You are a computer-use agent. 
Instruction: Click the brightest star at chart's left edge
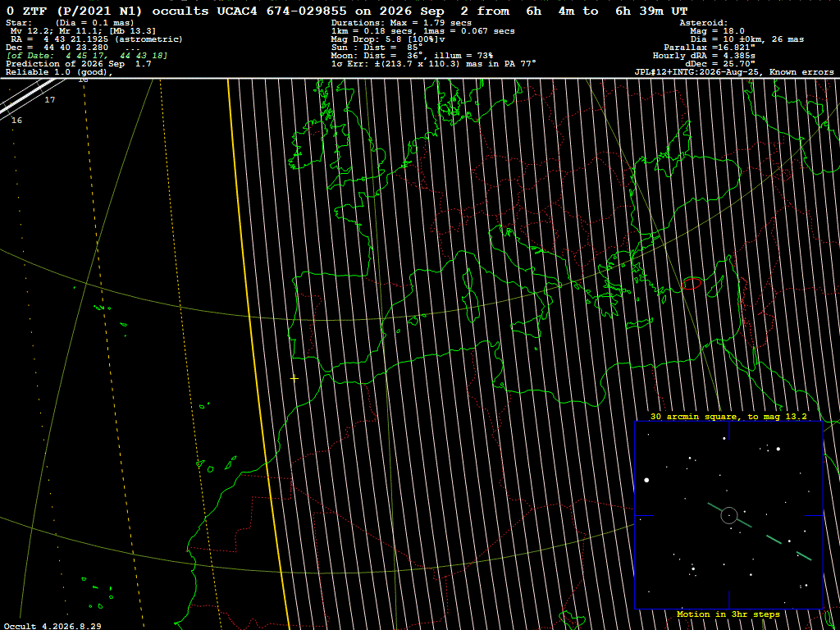[646, 480]
